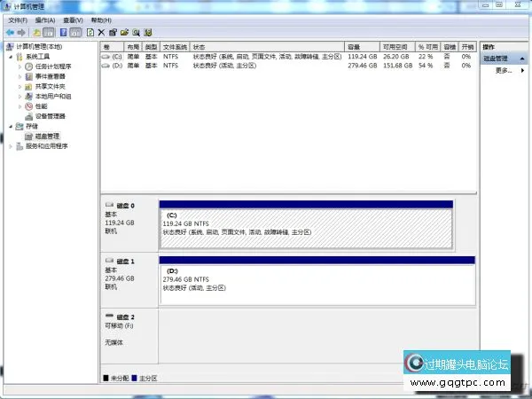Expand the 共享文件夹 node
The height and width of the screenshot is (399, 532).
click(x=20, y=87)
